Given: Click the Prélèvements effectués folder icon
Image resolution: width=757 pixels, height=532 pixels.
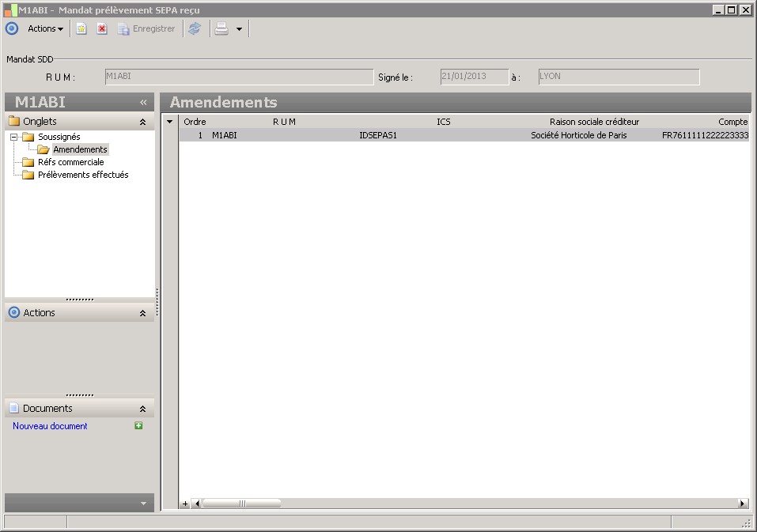Looking at the screenshot, I should [28, 175].
